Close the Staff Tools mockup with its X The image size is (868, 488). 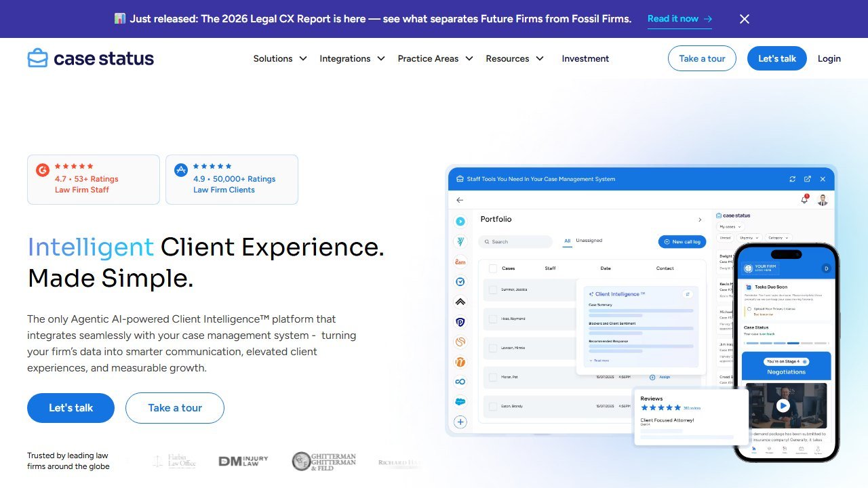point(823,179)
